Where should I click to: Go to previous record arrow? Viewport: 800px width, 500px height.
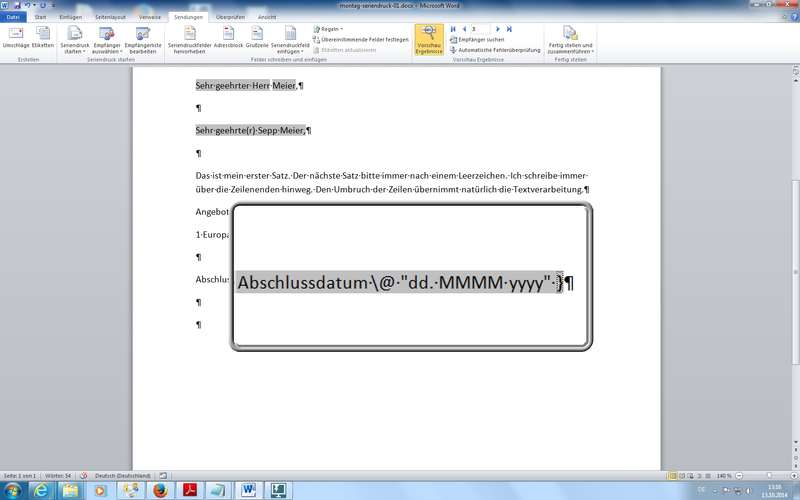click(464, 29)
